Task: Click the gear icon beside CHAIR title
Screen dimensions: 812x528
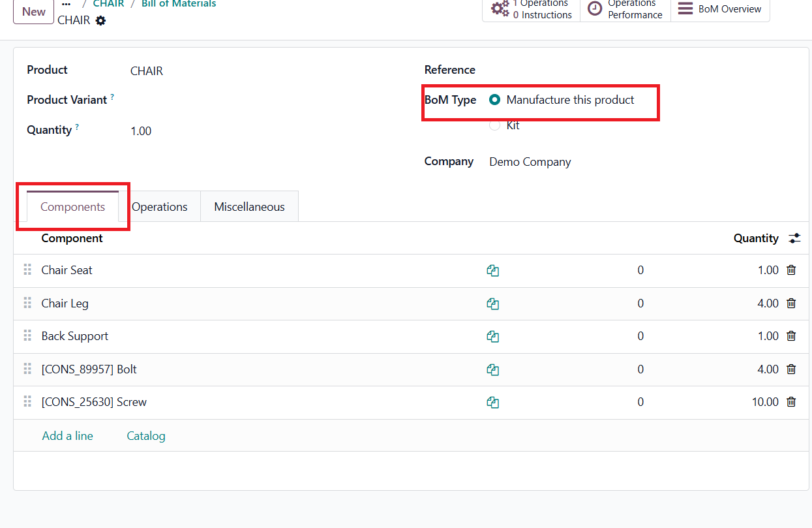Action: tap(100, 20)
